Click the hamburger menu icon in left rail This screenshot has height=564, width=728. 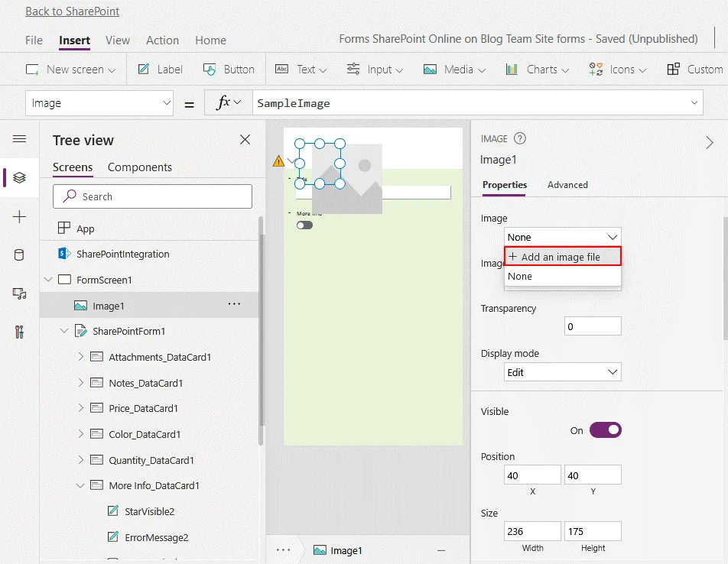pyautogui.click(x=20, y=139)
